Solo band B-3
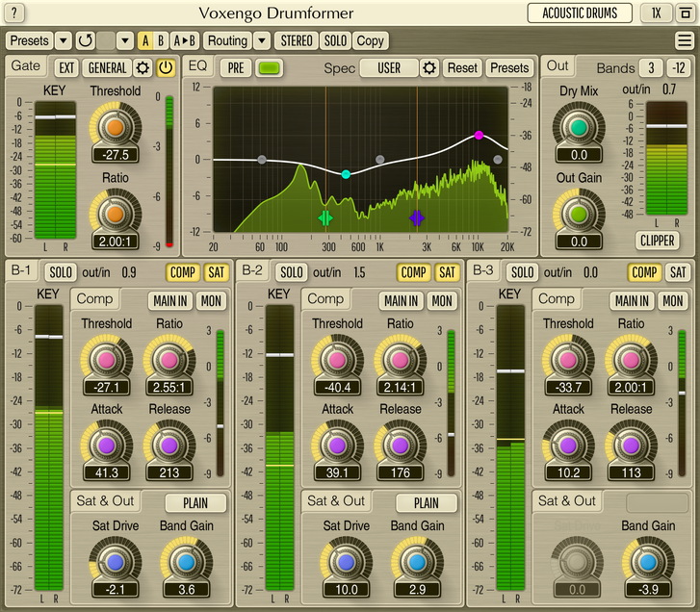 point(522,272)
